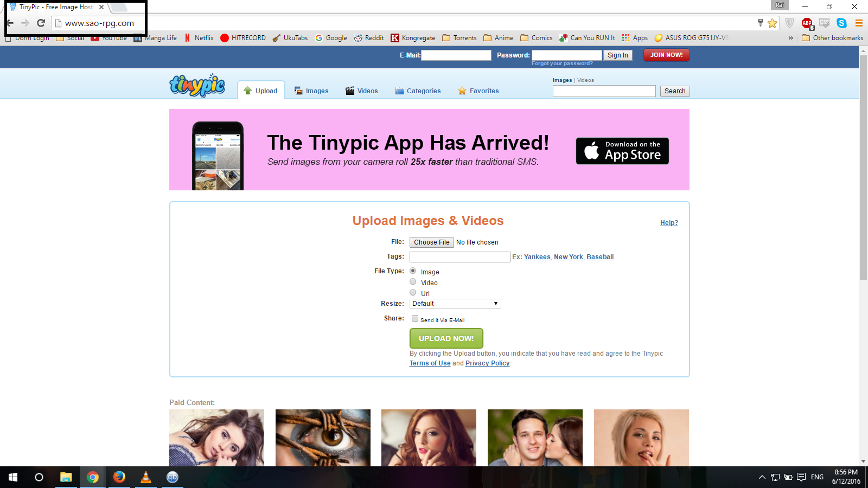868x488 pixels.
Task: Click the Choose File button
Action: [x=432, y=242]
